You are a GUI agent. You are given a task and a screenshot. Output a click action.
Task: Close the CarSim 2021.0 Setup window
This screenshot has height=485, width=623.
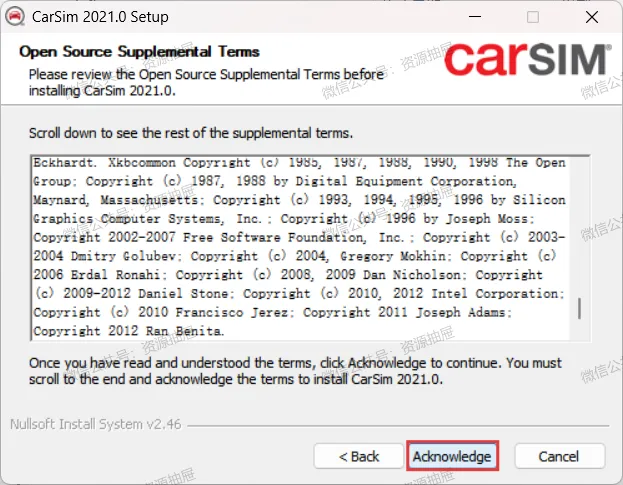pos(592,17)
